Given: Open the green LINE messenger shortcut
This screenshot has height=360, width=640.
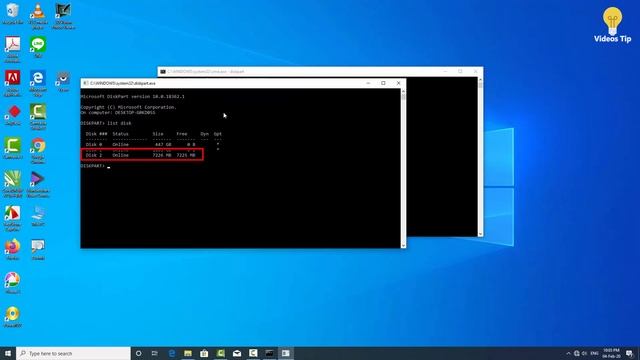Looking at the screenshot, I should coord(38,47).
